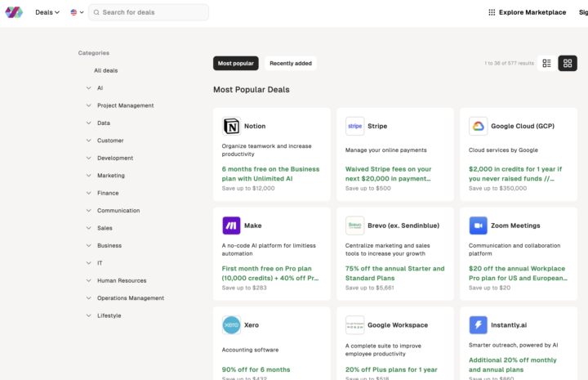Expand the Customer category chevron

tap(88, 141)
